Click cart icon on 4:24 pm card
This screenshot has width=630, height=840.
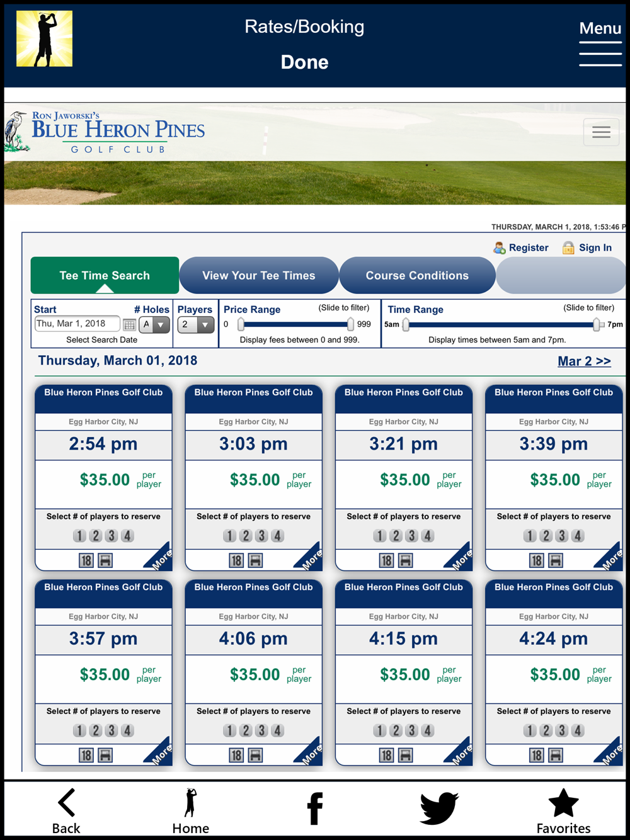tap(556, 755)
